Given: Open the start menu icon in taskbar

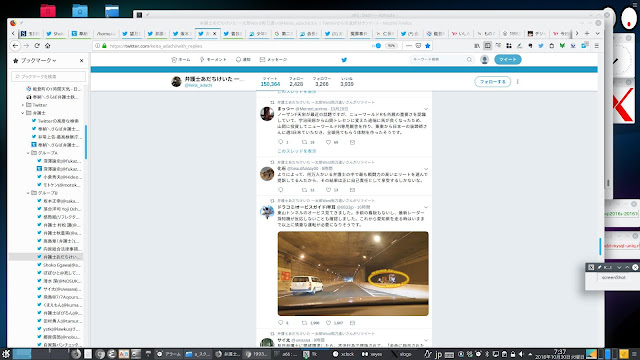Looking at the screenshot, I should (6, 353).
